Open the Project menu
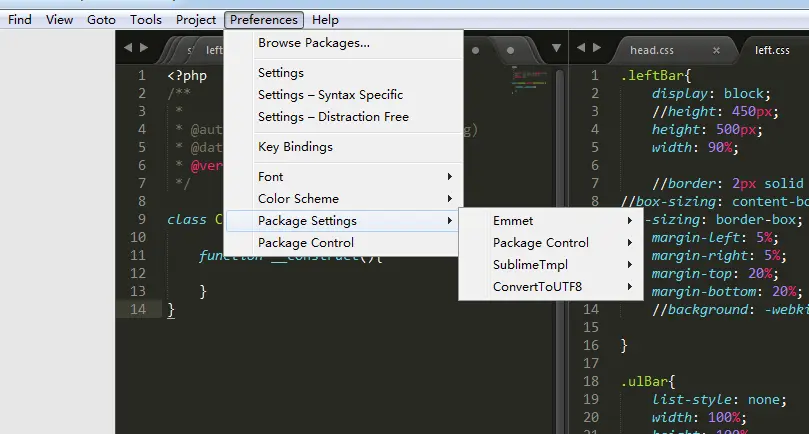Screen dimensions: 809x434 196,20
